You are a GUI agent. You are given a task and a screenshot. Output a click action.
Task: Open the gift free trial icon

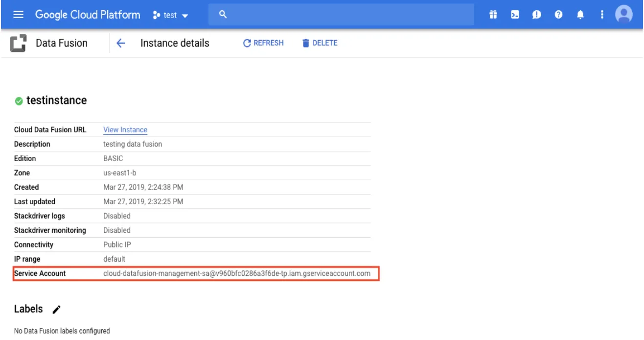point(493,15)
